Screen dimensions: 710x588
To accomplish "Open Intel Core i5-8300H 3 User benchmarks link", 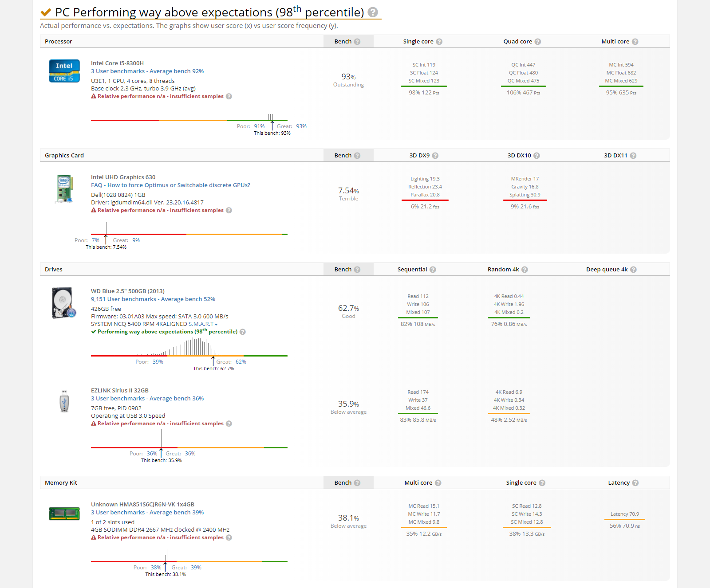I will (147, 71).
